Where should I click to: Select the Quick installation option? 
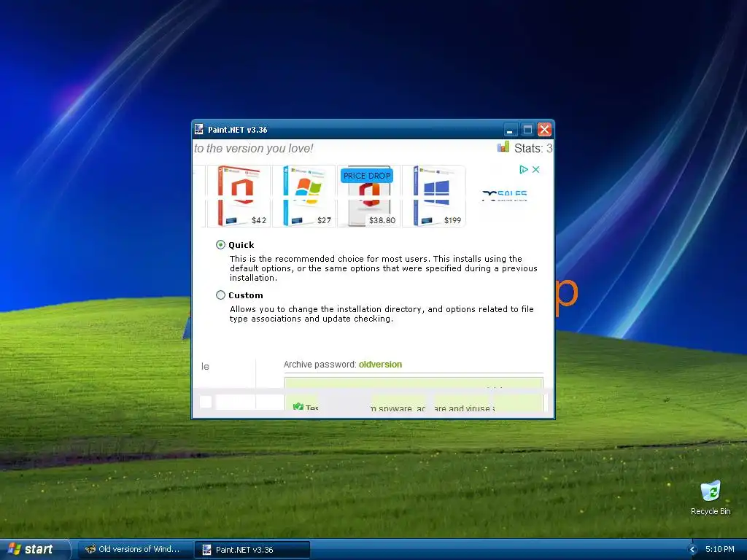coord(220,245)
